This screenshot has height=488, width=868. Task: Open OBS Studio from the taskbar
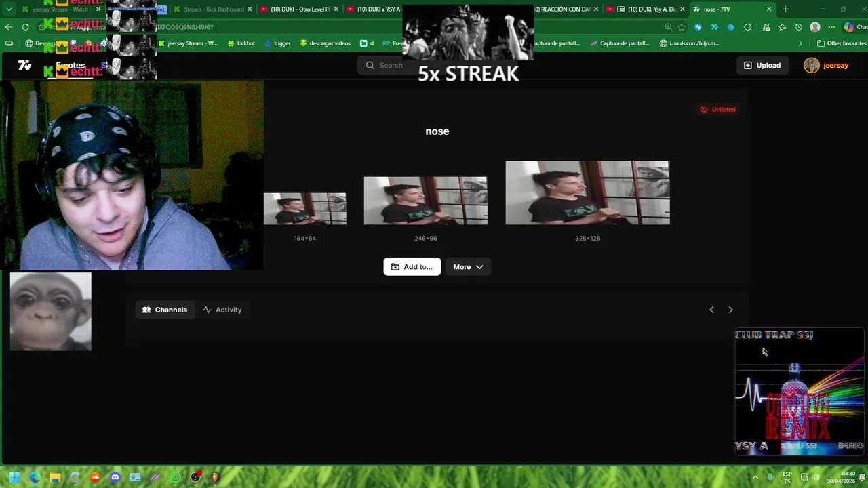[196, 477]
